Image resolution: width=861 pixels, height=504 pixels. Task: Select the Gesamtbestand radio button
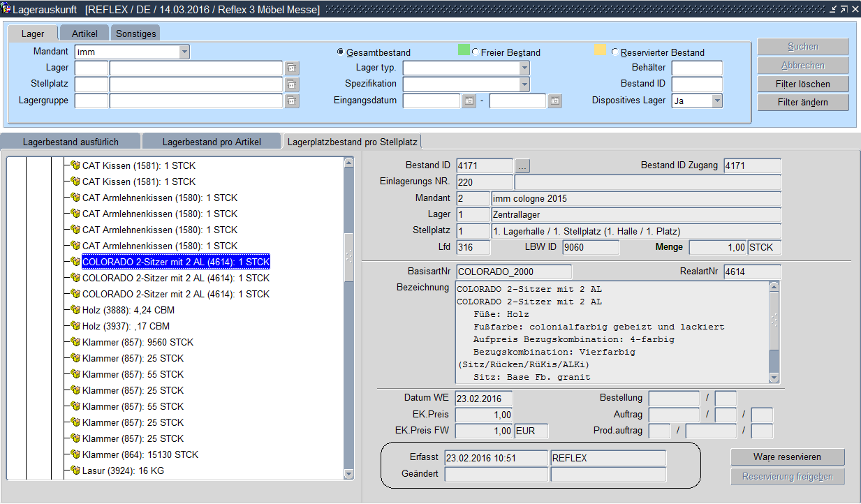click(341, 52)
